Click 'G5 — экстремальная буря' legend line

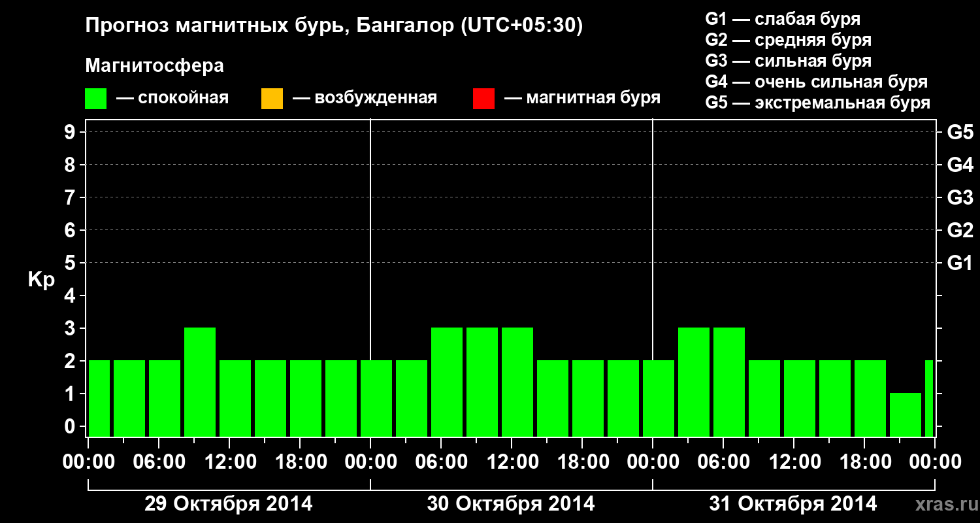817,103
